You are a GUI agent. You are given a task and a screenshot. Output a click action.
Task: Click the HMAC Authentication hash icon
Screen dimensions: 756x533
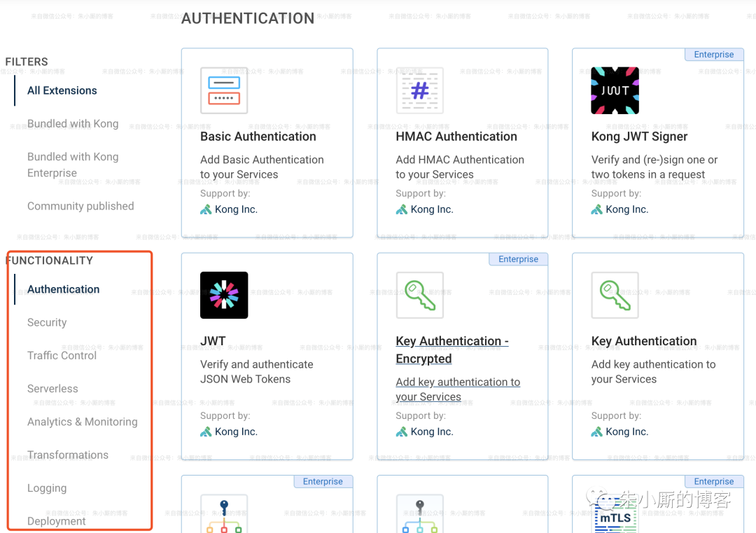[x=419, y=90]
